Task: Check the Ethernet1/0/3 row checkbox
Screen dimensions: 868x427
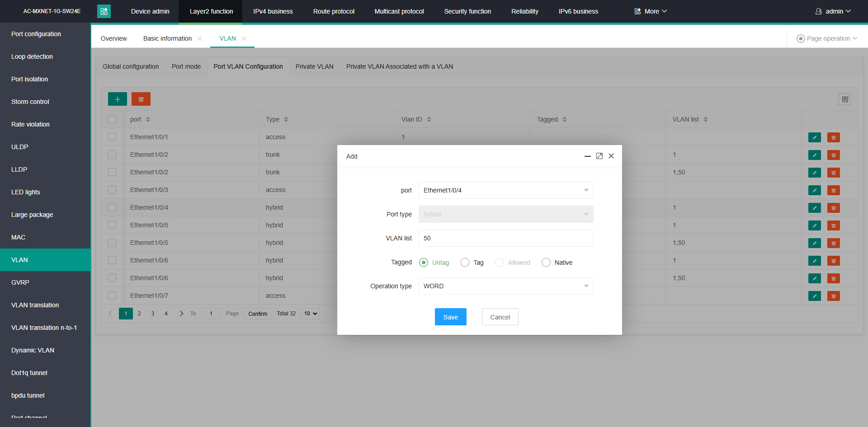Action: (x=112, y=190)
